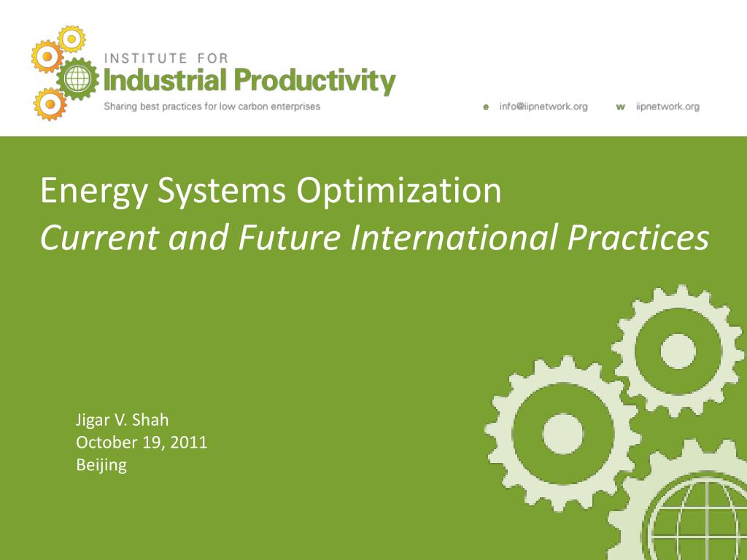
Task: Click the subtitle 'Current and Future International Practices'
Action: coord(374,237)
